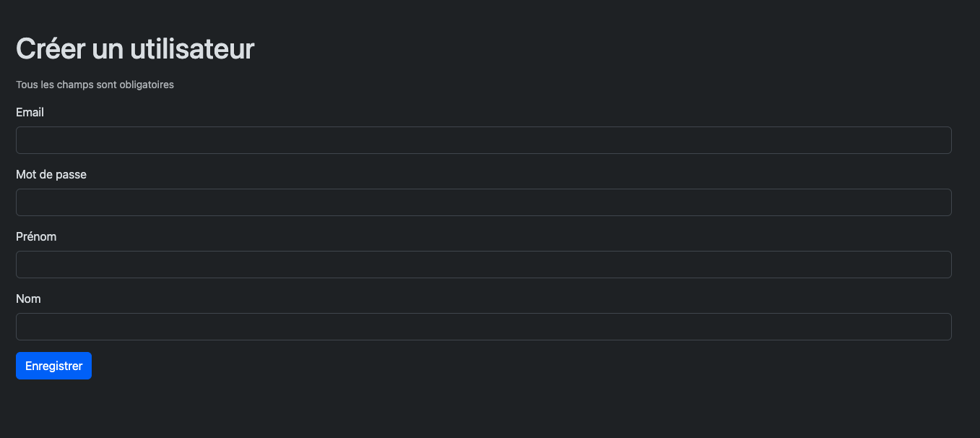Place cursor in the last name (Nom) box
The width and height of the screenshot is (980, 438).
pyautogui.click(x=483, y=327)
